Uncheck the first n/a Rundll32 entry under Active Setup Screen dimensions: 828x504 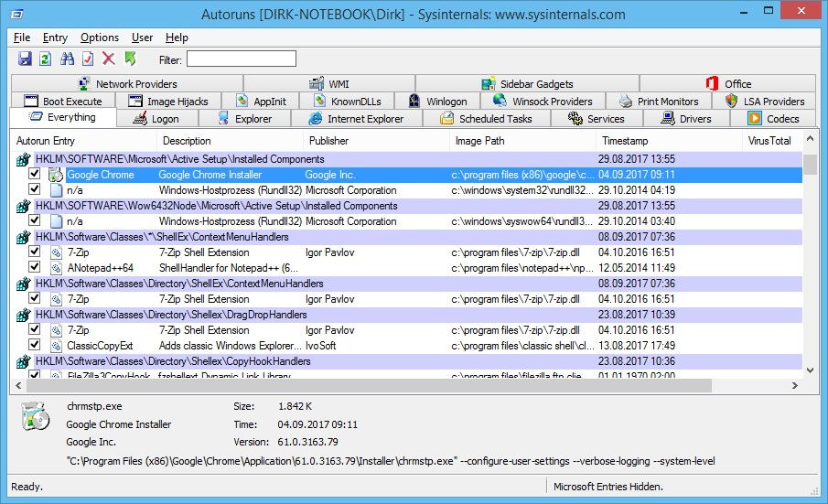(x=35, y=189)
